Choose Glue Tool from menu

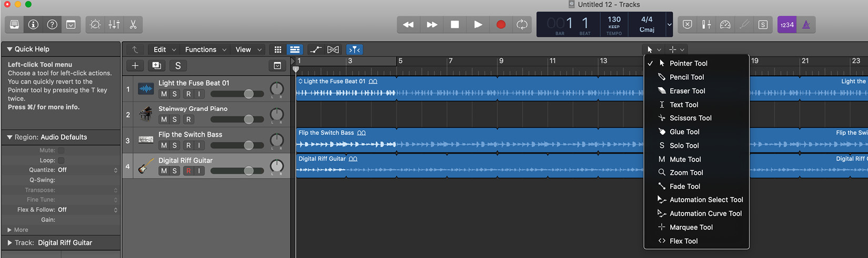(x=697, y=131)
